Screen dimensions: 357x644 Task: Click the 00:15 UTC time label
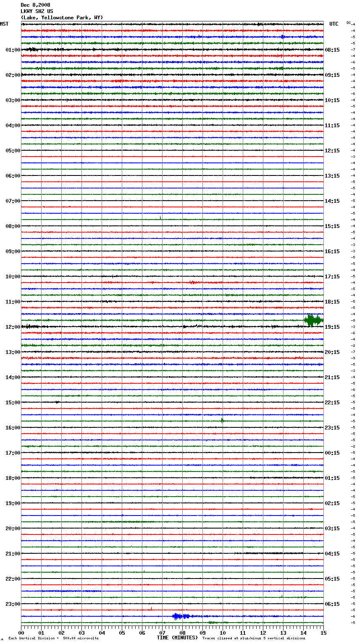coord(332,453)
